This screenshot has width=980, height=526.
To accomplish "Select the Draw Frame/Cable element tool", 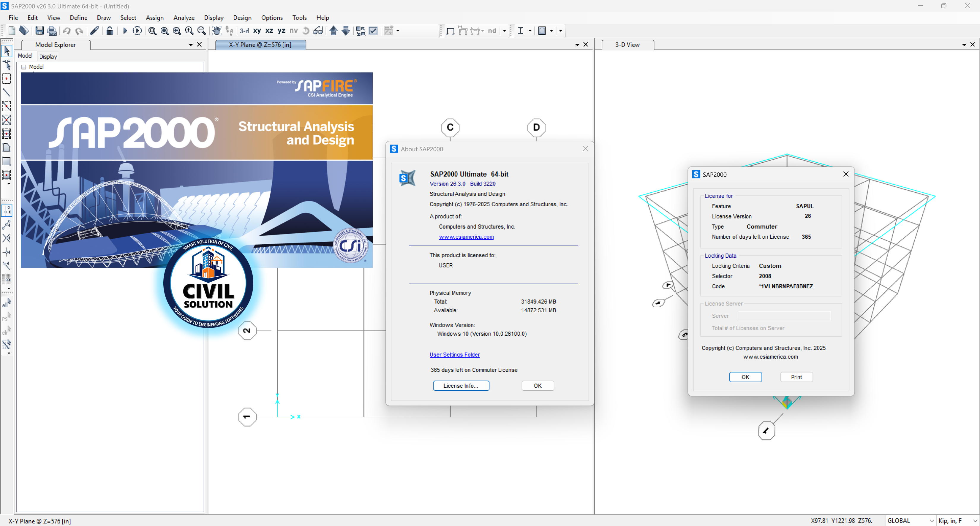I will [7, 92].
